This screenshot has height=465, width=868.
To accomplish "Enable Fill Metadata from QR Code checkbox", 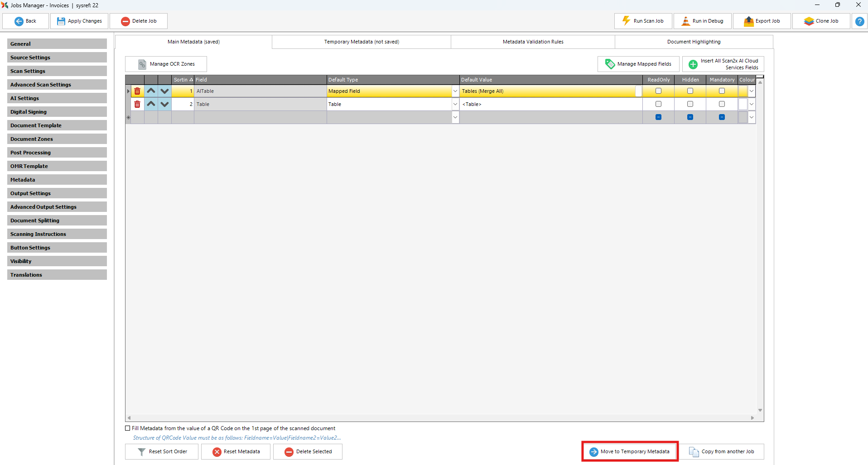I will pyautogui.click(x=128, y=428).
